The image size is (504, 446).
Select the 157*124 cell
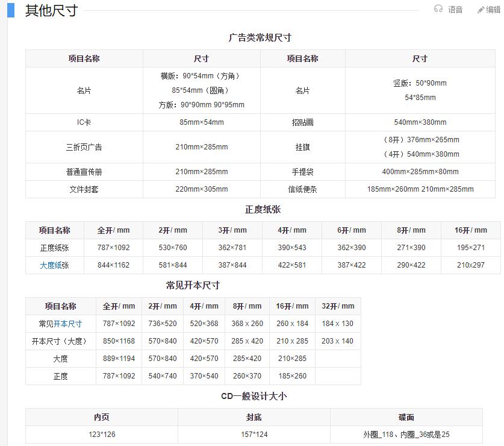254,435
